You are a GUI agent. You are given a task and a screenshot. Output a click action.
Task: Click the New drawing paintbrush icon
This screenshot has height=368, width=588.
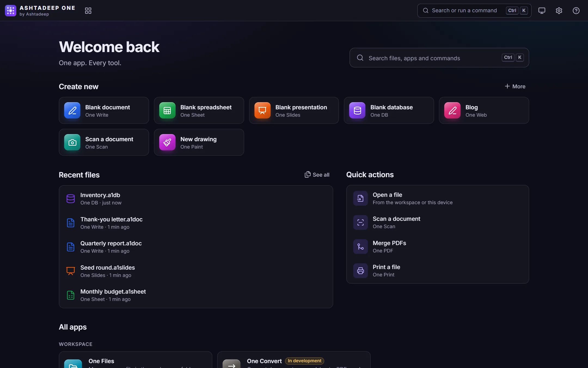point(167,142)
